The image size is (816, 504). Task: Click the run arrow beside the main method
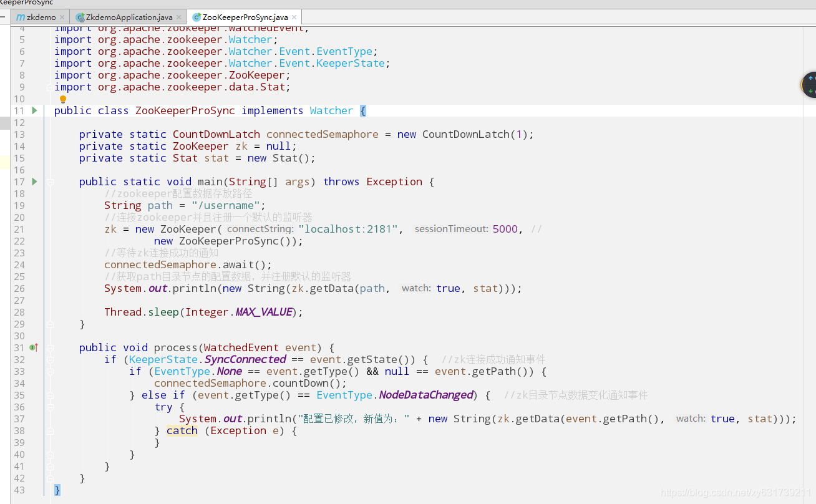[34, 182]
